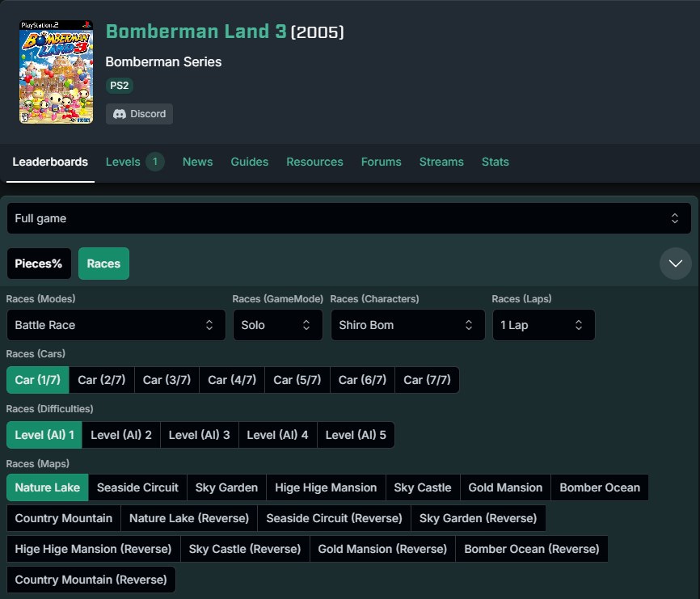Switch to the Levels tab

pyautogui.click(x=135, y=162)
